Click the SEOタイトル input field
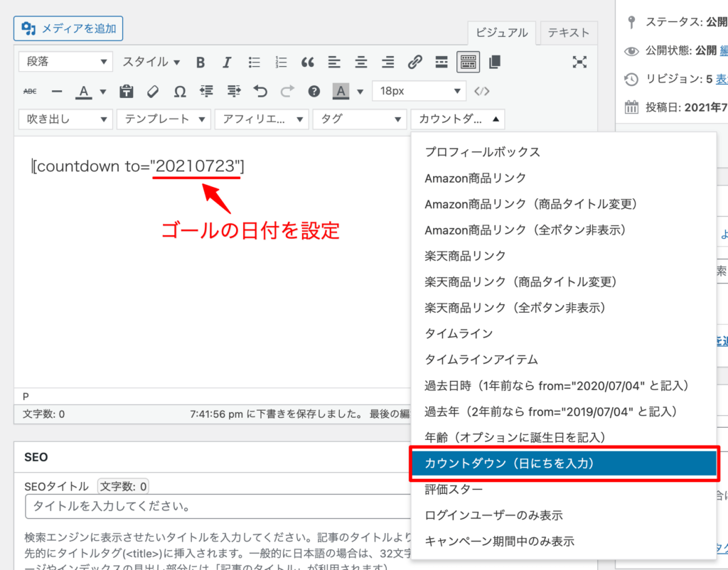Viewport: 728px width, 570px height. point(218,507)
